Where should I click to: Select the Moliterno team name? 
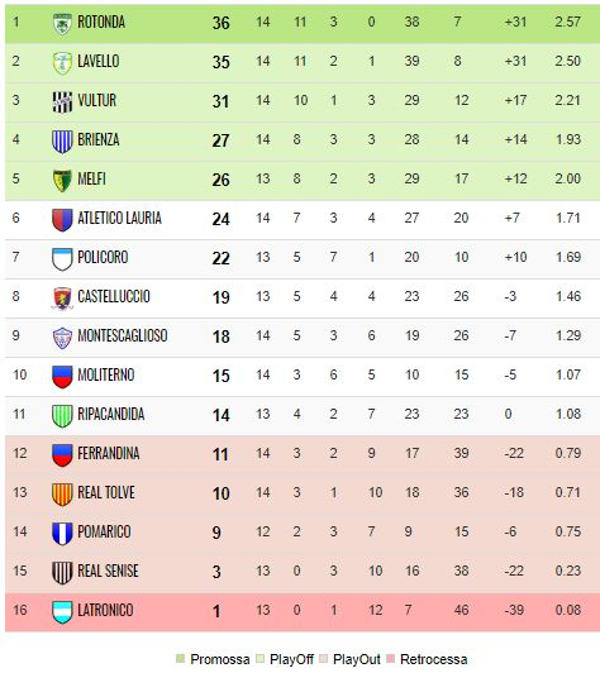point(106,375)
